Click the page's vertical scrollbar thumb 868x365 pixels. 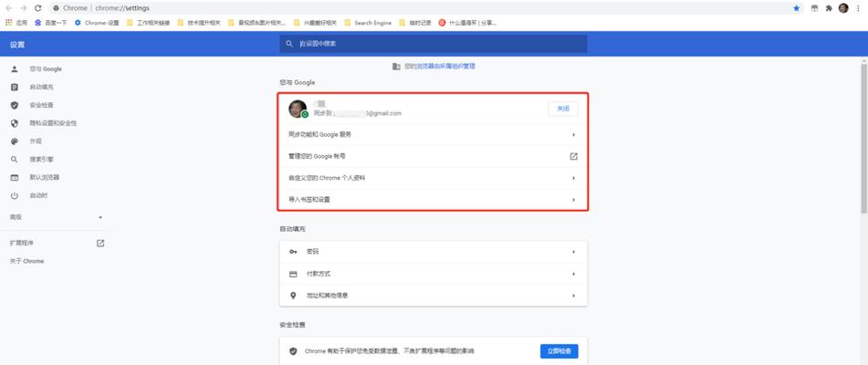point(863,139)
